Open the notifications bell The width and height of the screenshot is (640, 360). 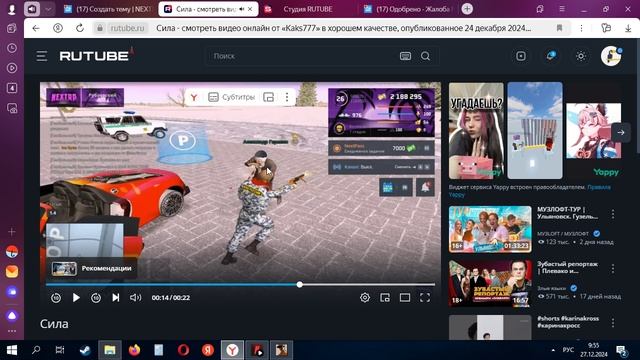point(551,56)
